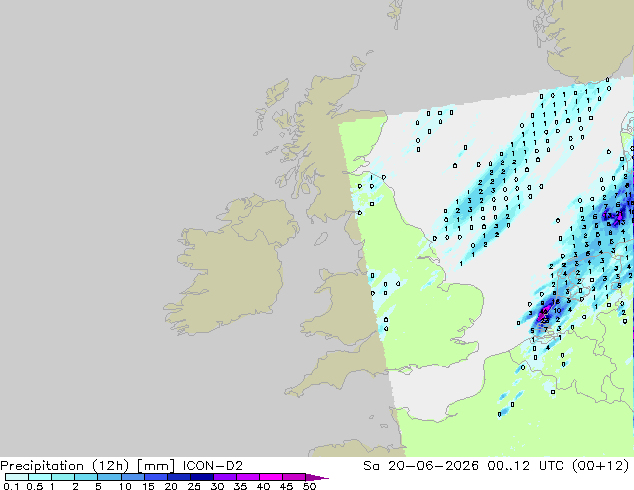
Task: Click the '[mm]' unit label
Action: (x=156, y=466)
